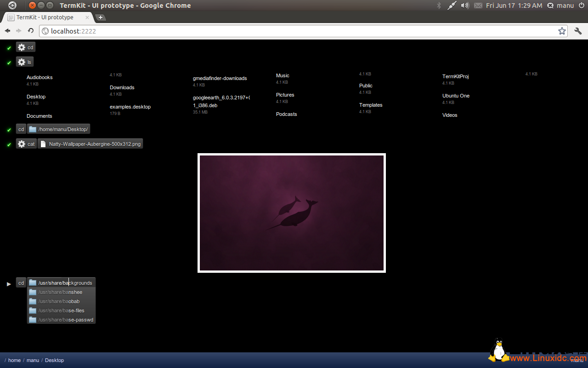This screenshot has height=368, width=588.
Task: Open the Downloads folder in the ls output
Action: [122, 87]
